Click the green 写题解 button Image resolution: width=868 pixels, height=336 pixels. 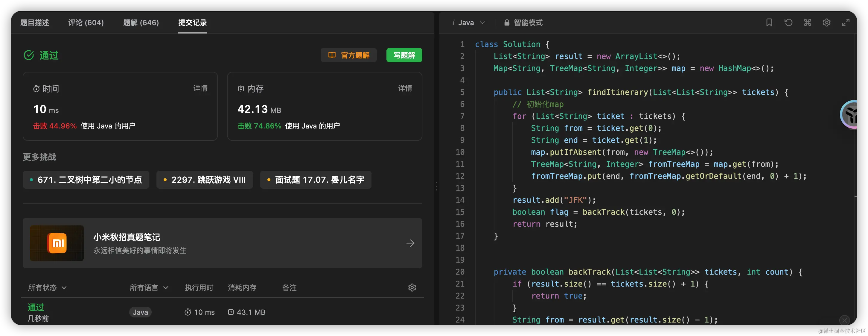404,55
